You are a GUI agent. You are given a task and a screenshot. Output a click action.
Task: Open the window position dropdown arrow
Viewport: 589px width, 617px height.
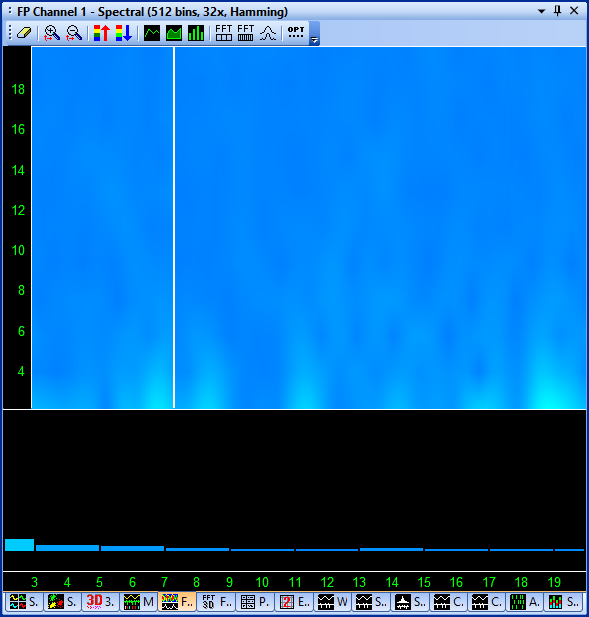click(542, 11)
